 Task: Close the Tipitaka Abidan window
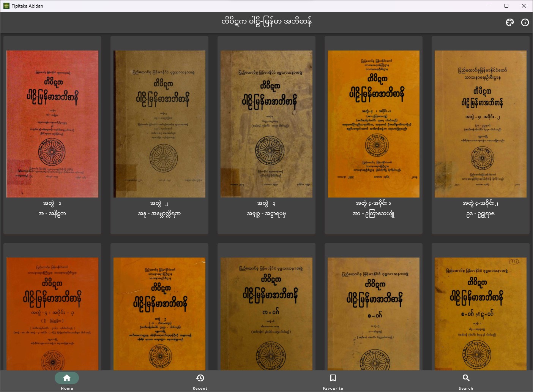click(524, 6)
